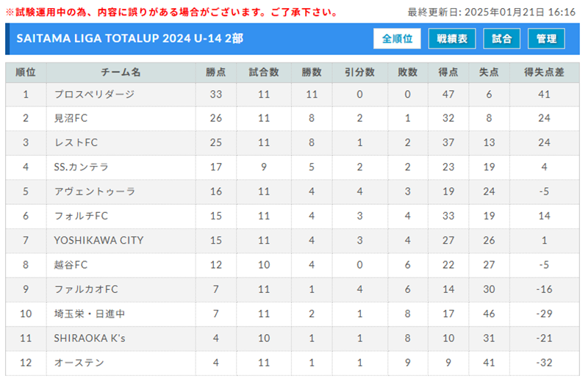
Task: Click the アヴェントゥーラ team name
Action: point(95,192)
